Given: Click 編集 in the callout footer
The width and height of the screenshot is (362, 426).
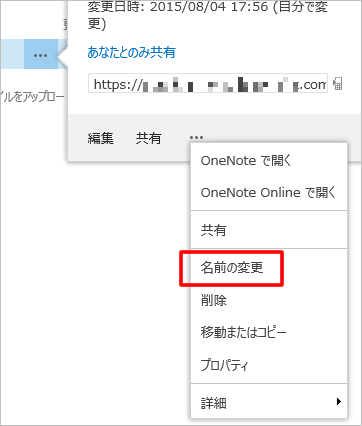Looking at the screenshot, I should (101, 138).
